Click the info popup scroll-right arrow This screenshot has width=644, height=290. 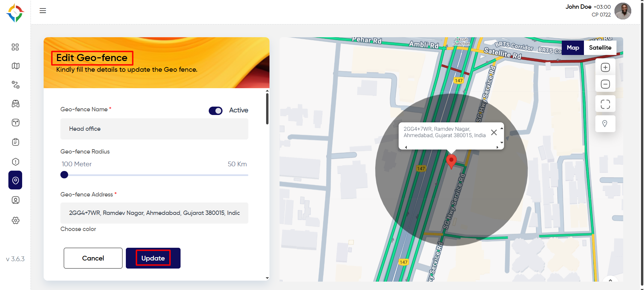click(x=497, y=148)
